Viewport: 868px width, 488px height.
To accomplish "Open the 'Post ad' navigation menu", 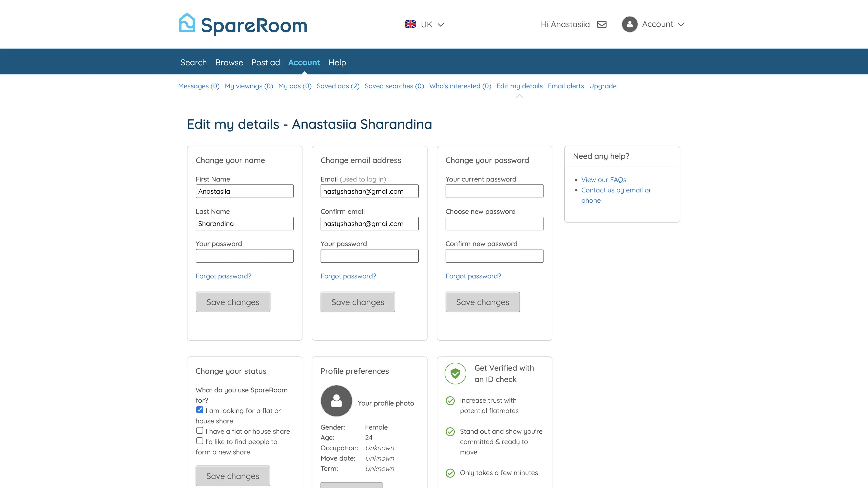I will pyautogui.click(x=266, y=62).
